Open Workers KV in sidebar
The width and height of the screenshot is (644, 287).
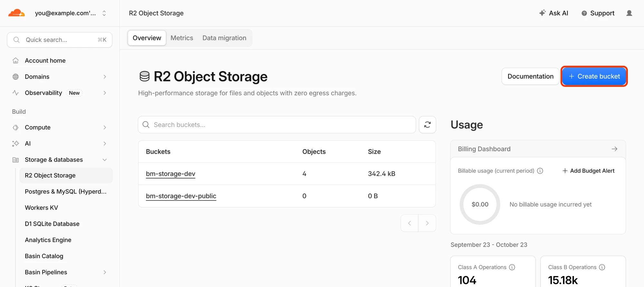point(42,208)
